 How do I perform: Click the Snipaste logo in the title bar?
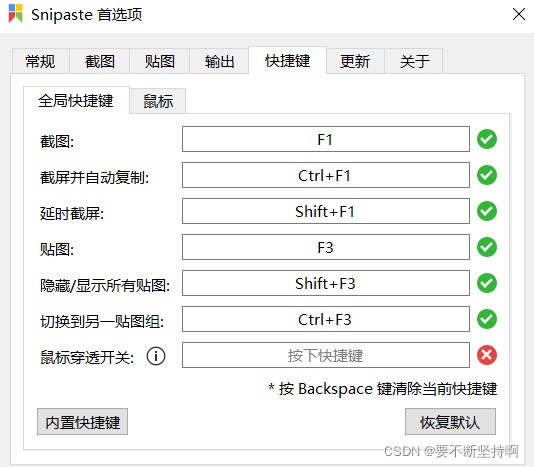[16, 14]
